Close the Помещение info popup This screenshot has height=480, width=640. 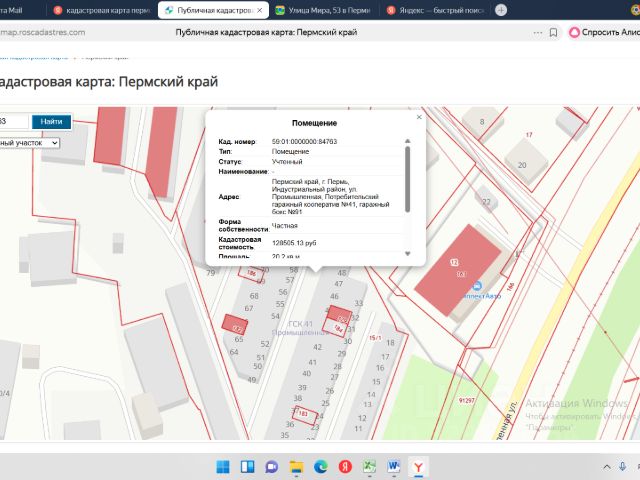[x=419, y=117]
